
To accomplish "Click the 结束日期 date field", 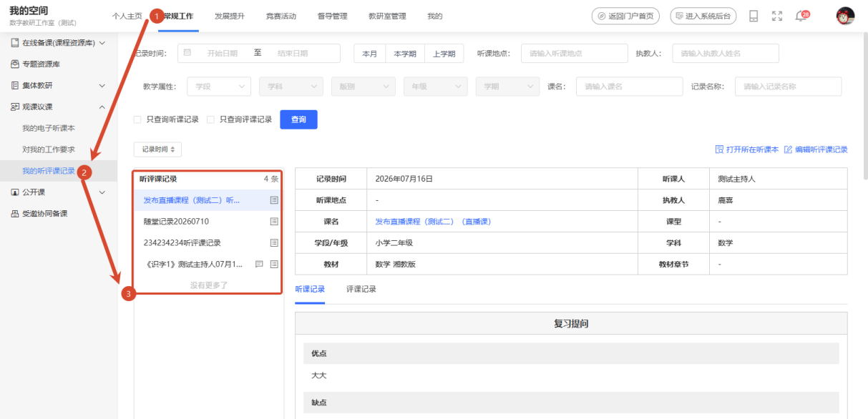I will point(292,54).
